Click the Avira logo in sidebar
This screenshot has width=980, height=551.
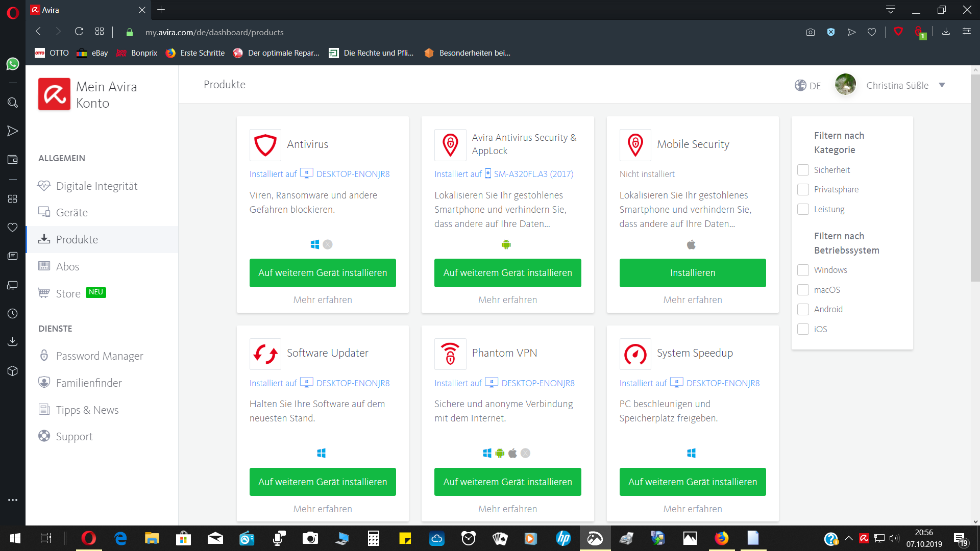coord(54,94)
